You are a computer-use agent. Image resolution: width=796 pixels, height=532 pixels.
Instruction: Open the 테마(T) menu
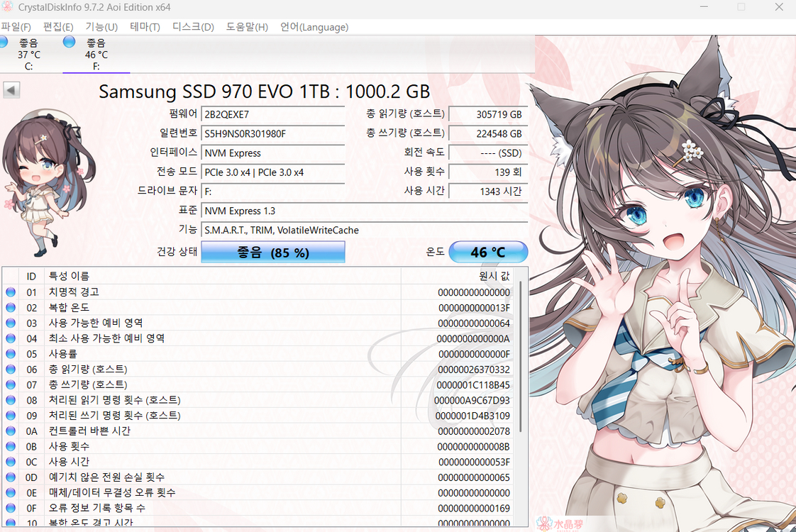point(143,27)
